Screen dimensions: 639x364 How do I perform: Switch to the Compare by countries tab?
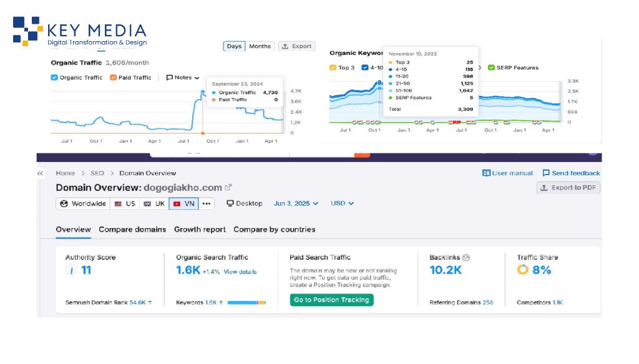click(275, 229)
